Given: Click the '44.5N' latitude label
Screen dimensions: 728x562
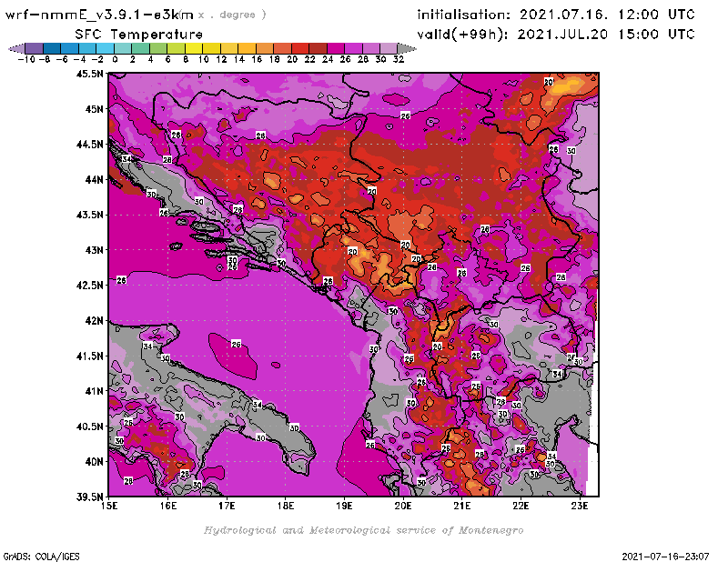Looking at the screenshot, I should [90, 145].
